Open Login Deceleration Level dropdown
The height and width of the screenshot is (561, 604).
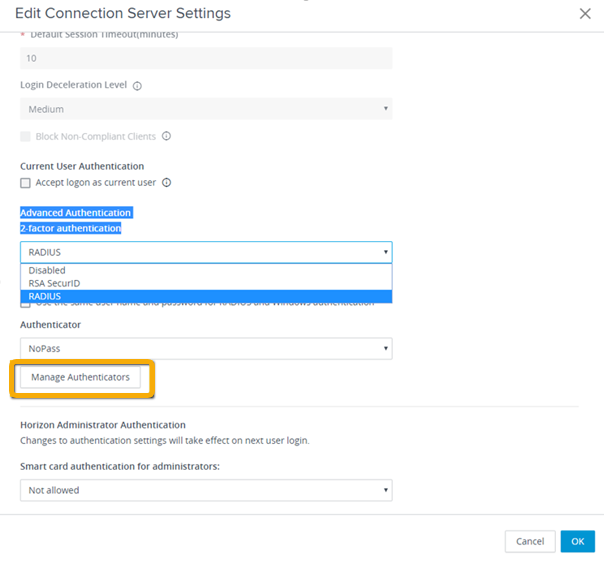tap(205, 109)
